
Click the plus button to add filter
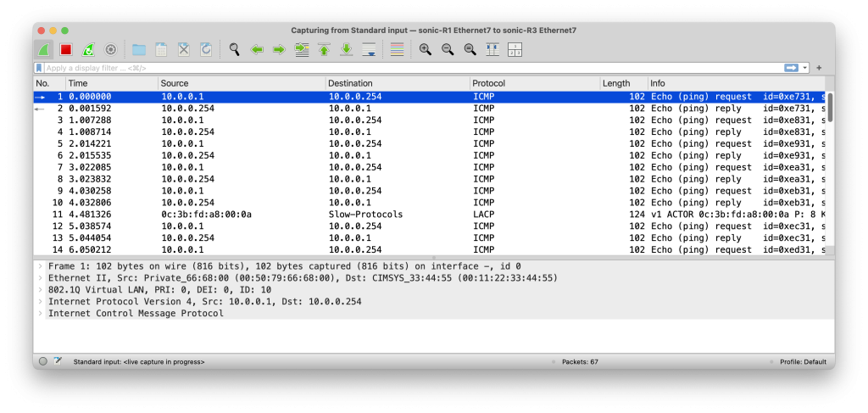819,68
